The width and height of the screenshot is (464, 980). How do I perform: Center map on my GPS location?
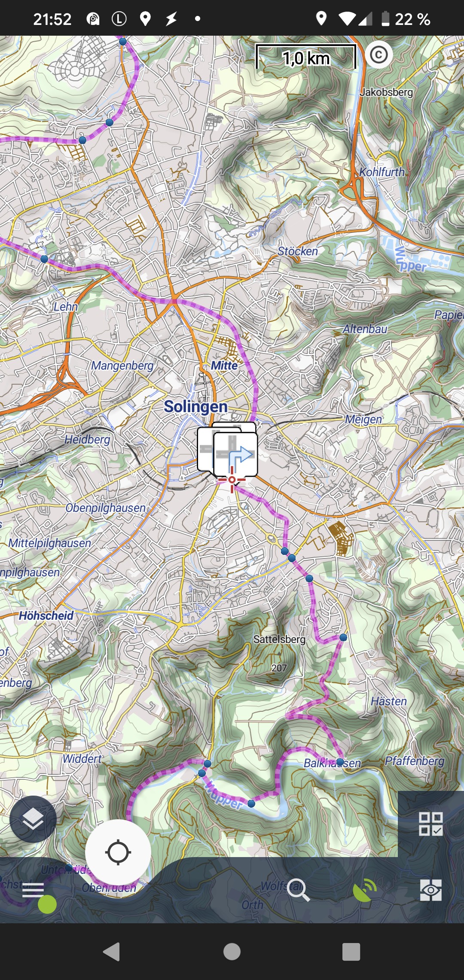pos(118,853)
